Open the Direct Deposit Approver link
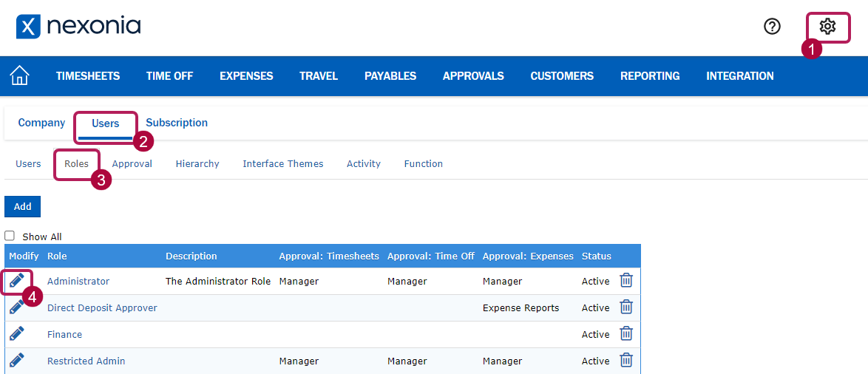 point(103,307)
